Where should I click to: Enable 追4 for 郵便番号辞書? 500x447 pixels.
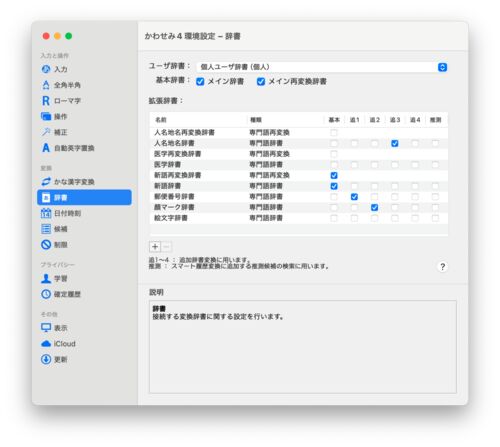415,197
